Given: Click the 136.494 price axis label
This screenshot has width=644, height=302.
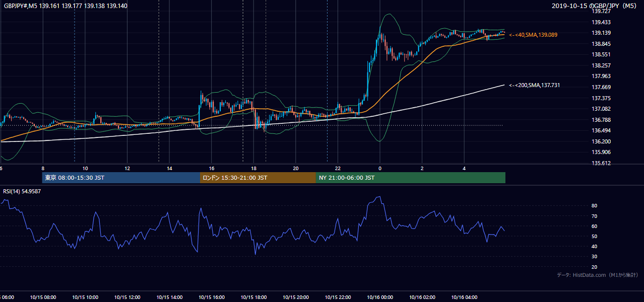Looking at the screenshot, I should tap(601, 131).
